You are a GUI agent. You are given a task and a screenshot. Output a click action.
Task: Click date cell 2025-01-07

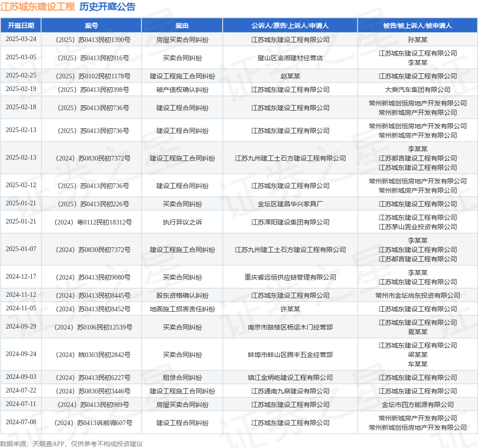[x=21, y=249]
